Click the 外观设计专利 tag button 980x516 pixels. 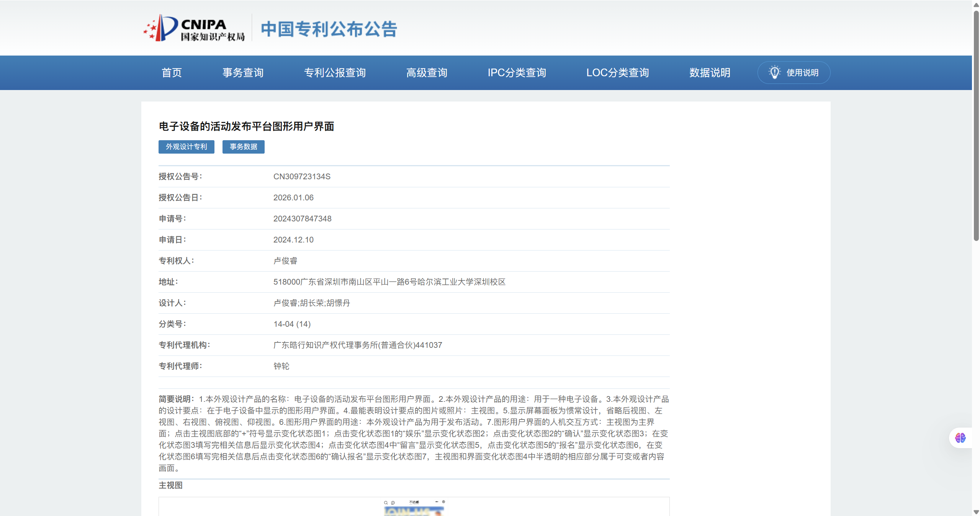pos(187,147)
